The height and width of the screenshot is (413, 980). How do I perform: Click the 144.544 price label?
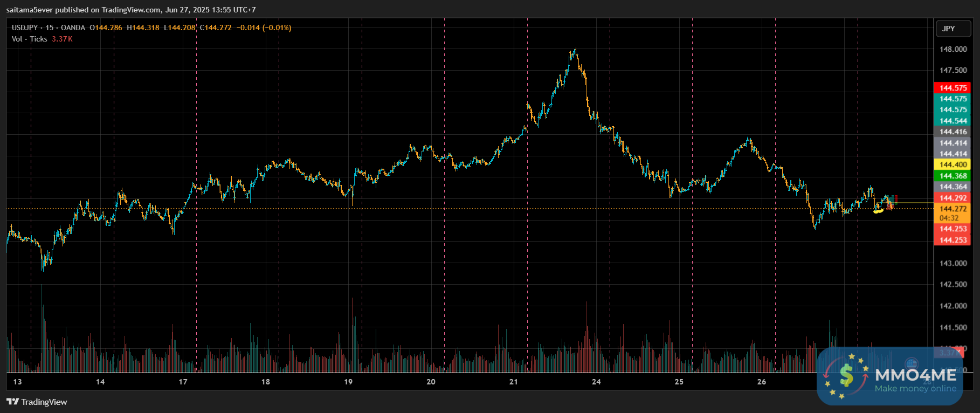click(953, 121)
